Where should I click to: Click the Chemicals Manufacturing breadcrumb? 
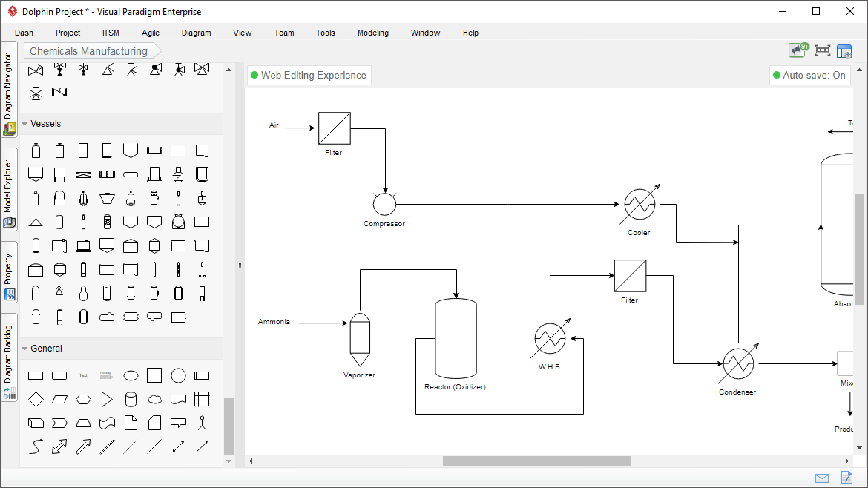tap(88, 51)
